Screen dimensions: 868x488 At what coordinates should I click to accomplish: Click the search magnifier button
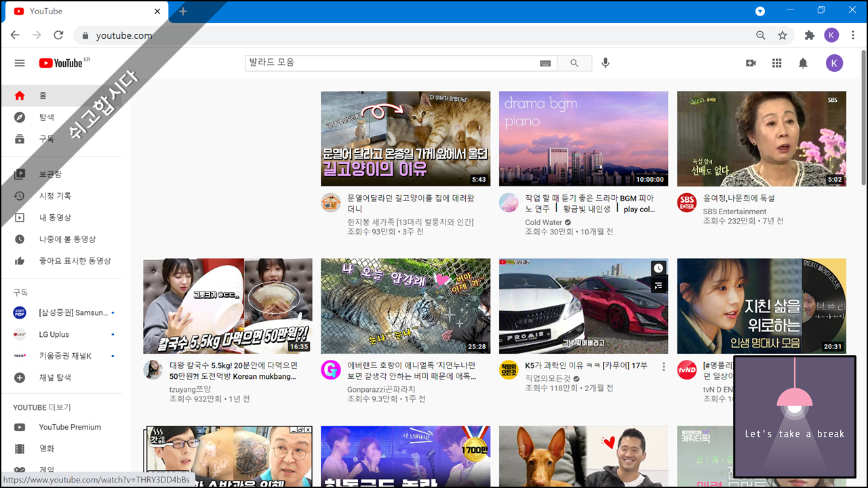574,63
